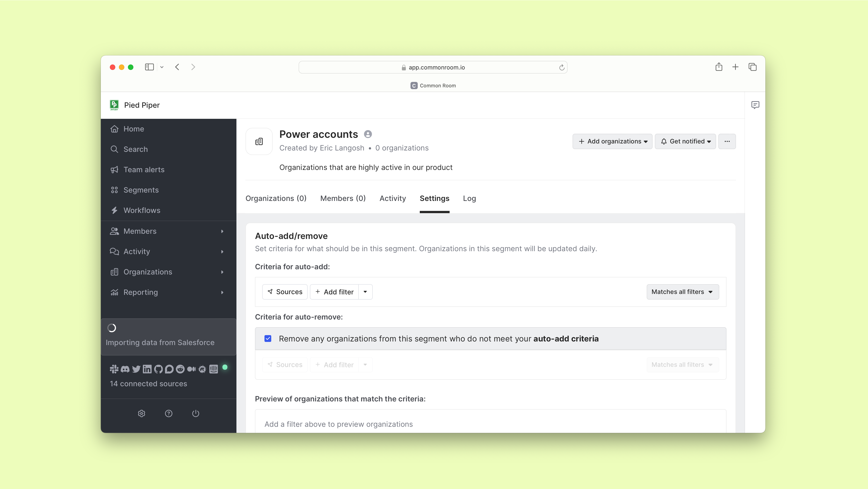
Task: Expand the Members sidebar submenu
Action: pyautogui.click(x=222, y=231)
